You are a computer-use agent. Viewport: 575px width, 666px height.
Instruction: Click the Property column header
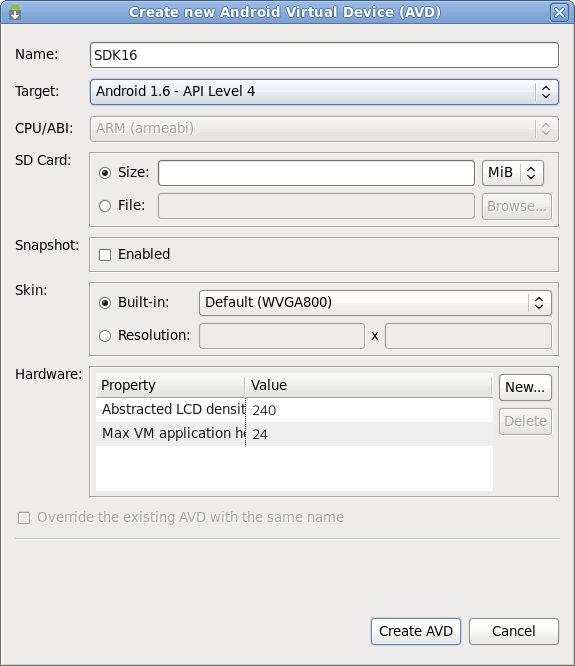pos(170,385)
